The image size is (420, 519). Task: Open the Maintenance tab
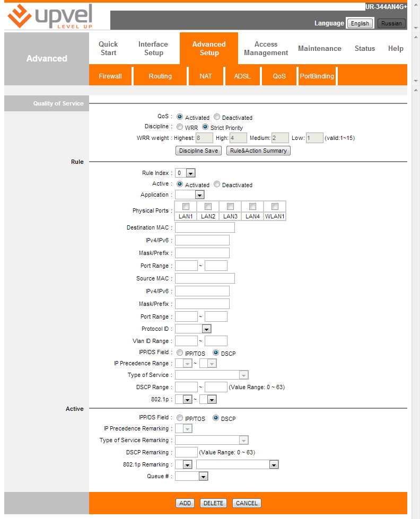319,48
